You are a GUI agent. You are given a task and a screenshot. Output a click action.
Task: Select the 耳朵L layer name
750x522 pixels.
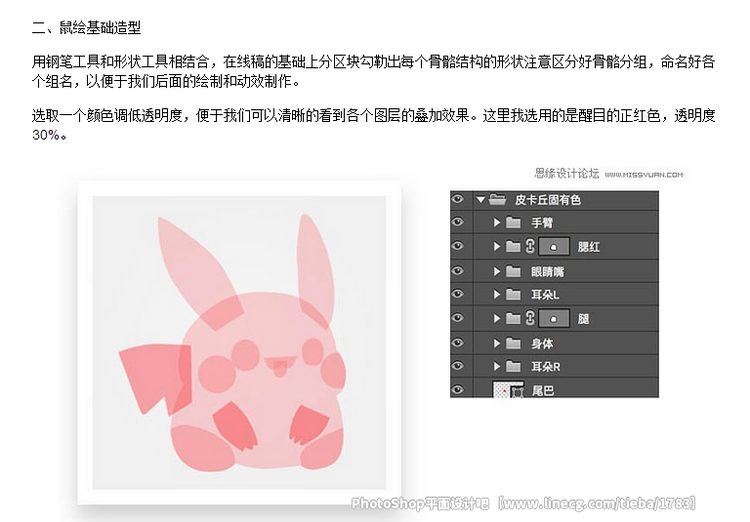[545, 295]
